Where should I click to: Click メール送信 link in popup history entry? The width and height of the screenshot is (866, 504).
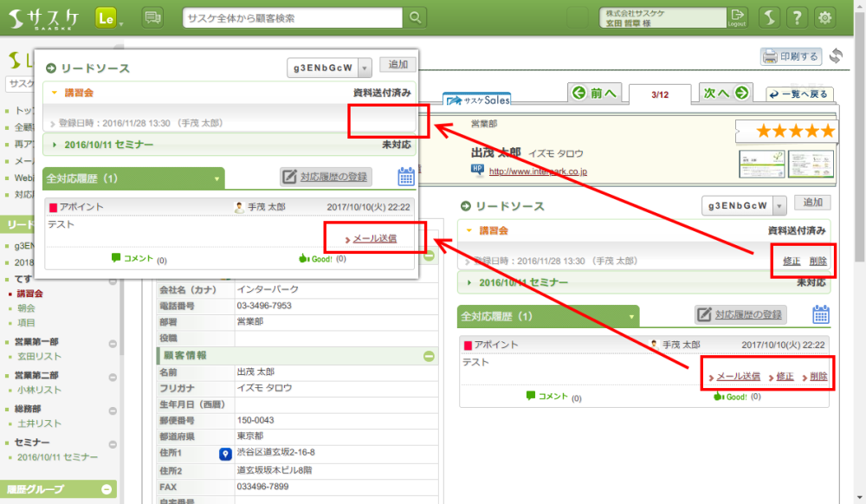click(x=374, y=238)
